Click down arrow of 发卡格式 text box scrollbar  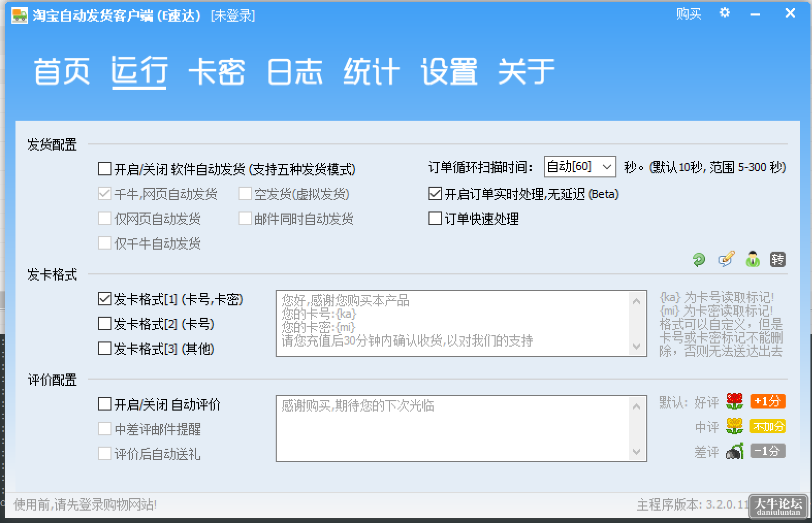(x=636, y=347)
